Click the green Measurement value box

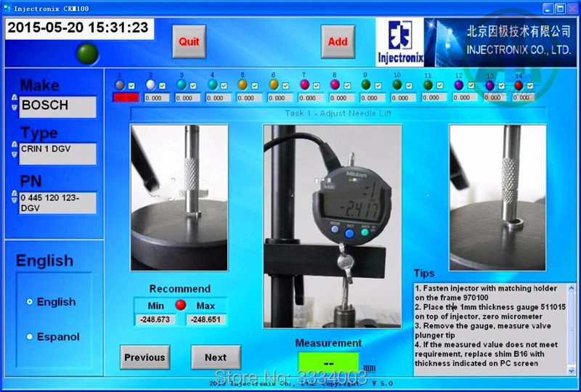point(328,363)
